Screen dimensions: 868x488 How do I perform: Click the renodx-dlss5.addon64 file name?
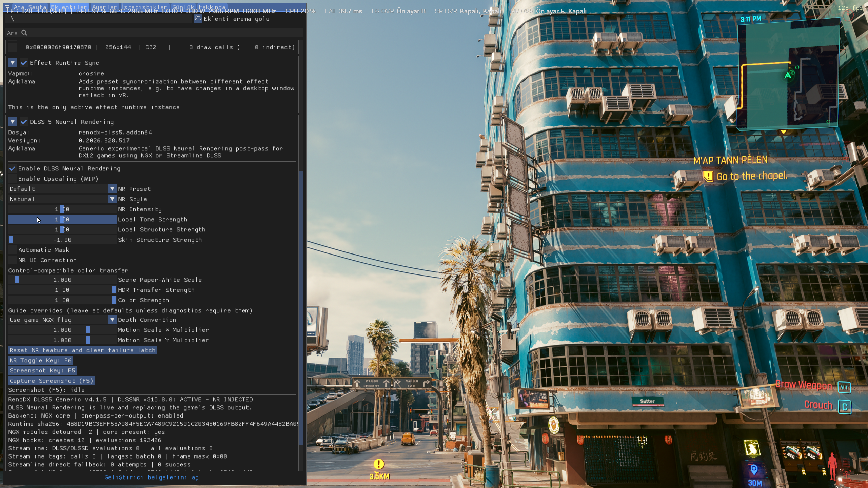115,132
